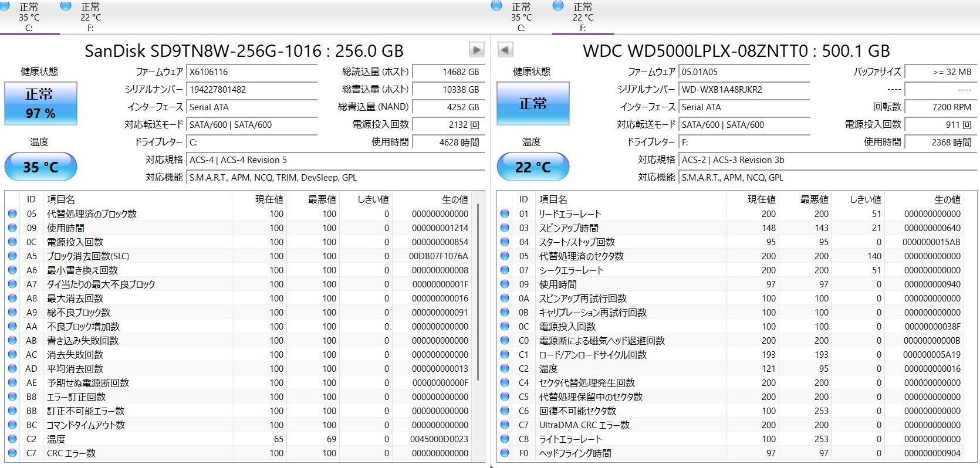Click status circle for ブロック消去回数(SLC) row

(12, 256)
